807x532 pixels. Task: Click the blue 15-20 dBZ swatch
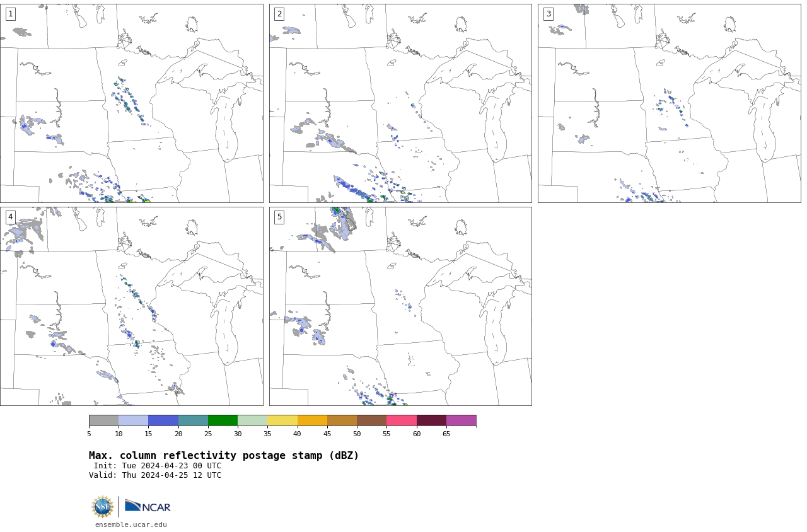pyautogui.click(x=163, y=420)
